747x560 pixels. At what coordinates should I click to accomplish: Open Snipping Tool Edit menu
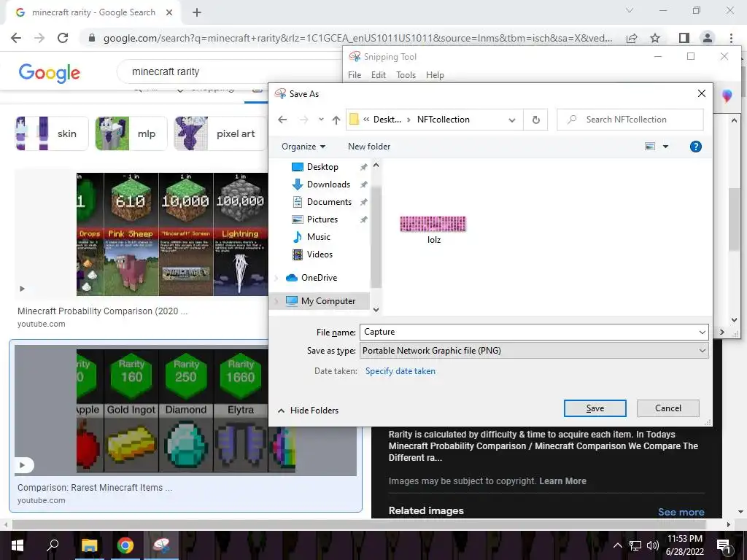click(x=379, y=75)
